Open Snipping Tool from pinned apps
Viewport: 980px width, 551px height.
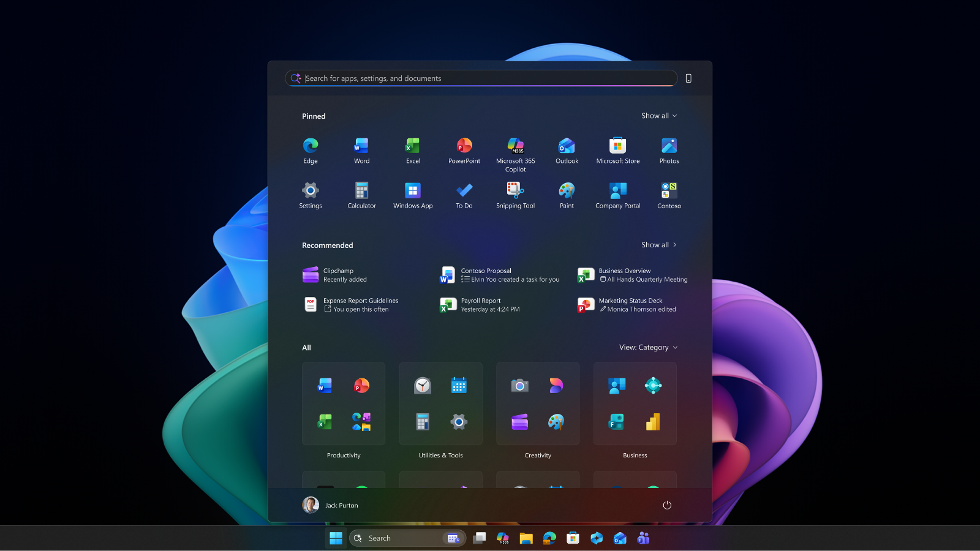[516, 196]
